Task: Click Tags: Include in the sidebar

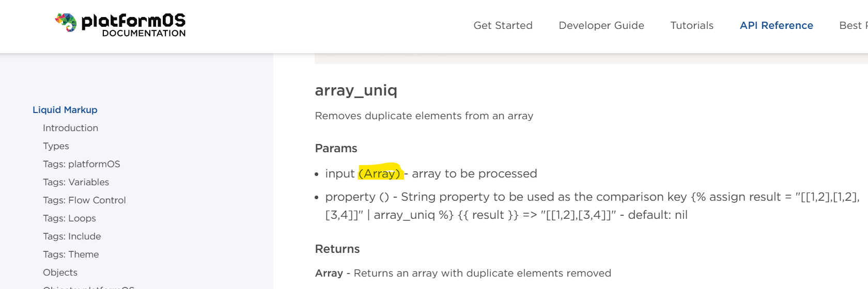Action: [x=72, y=236]
